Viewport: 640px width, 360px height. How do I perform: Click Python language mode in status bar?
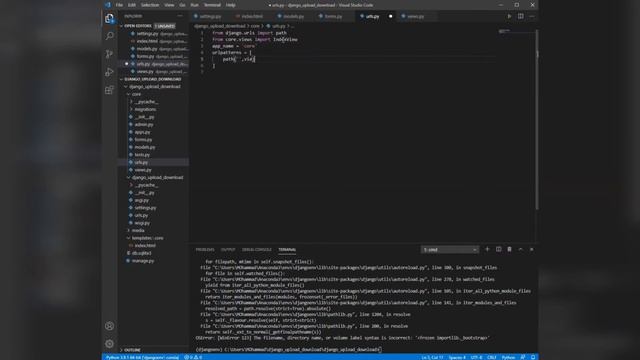[508, 357]
